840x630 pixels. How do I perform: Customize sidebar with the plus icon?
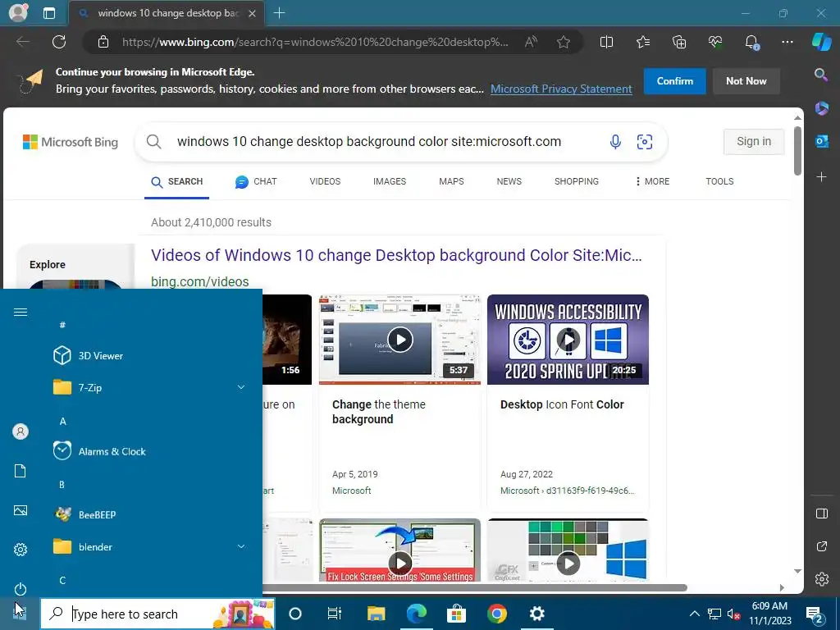(x=821, y=177)
